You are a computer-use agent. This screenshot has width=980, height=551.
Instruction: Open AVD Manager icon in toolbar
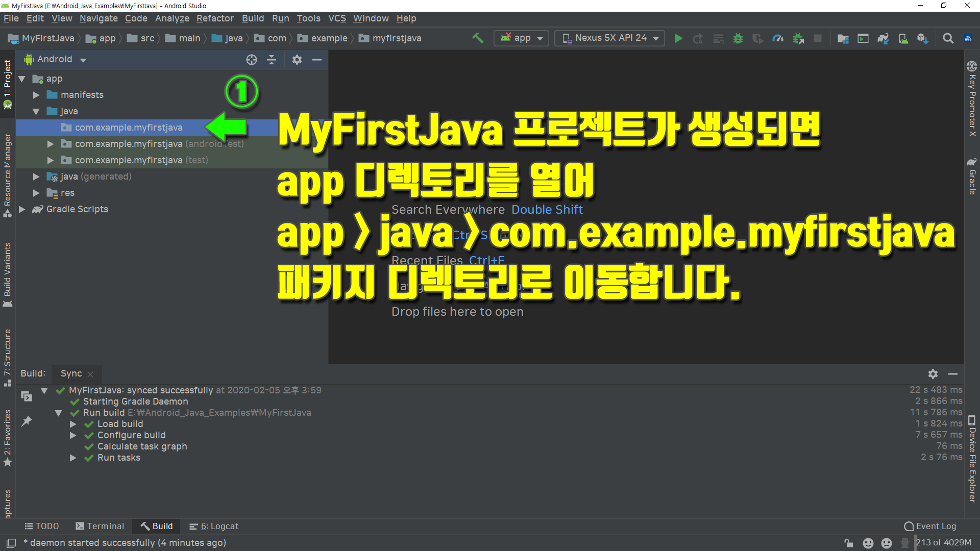tap(903, 38)
